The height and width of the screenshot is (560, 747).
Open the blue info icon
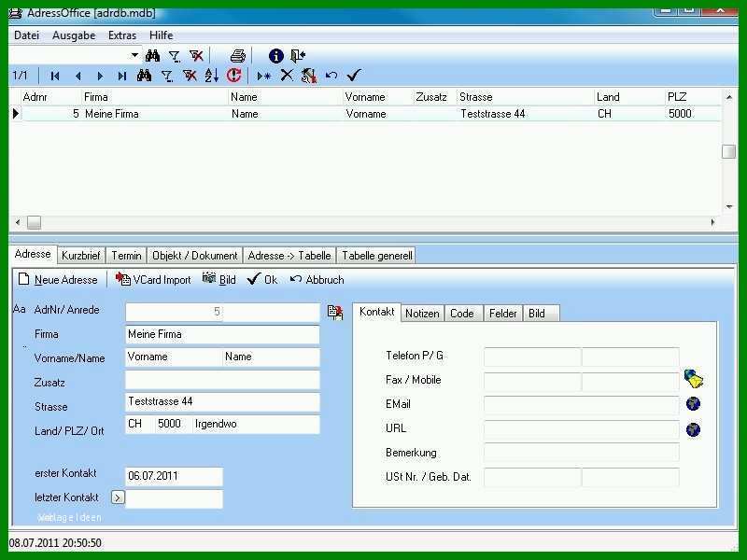pos(275,56)
